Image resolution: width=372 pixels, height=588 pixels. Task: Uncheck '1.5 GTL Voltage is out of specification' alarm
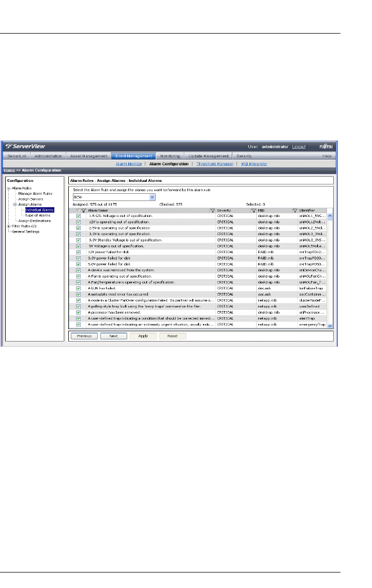pyautogui.click(x=79, y=216)
